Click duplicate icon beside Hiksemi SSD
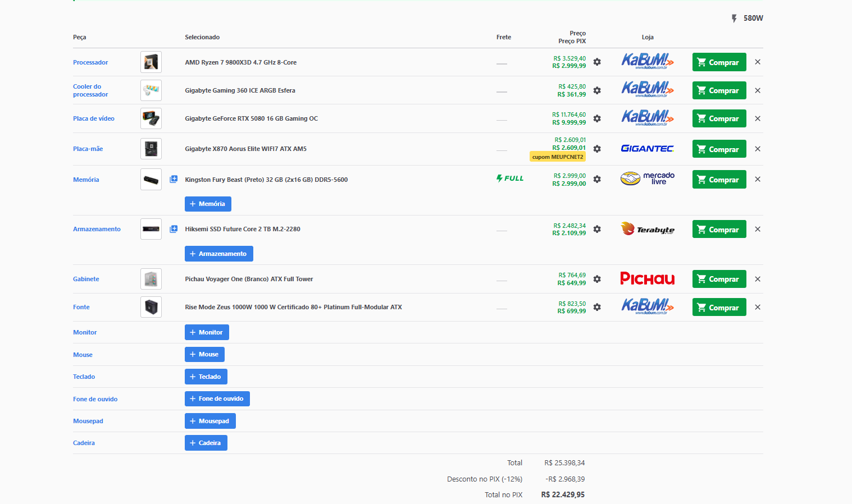The image size is (852, 504). 174,229
